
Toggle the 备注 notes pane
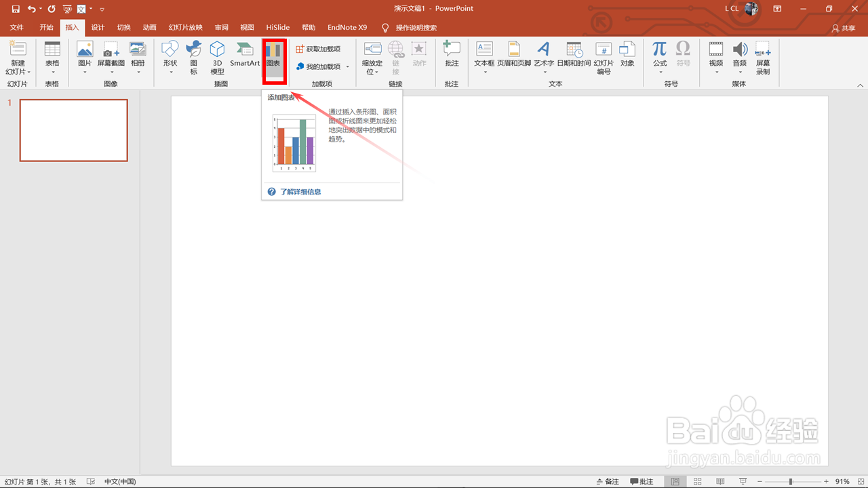[x=608, y=481]
